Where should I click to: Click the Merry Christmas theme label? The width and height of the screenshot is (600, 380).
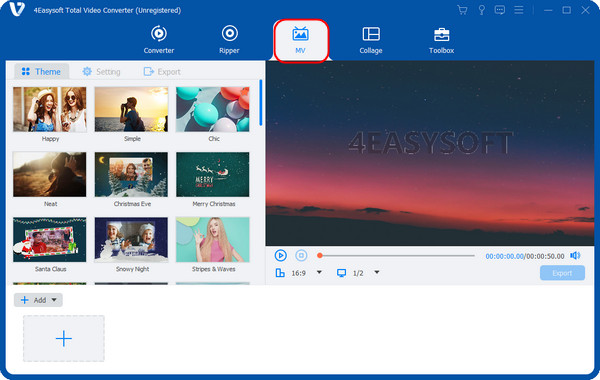coord(214,204)
